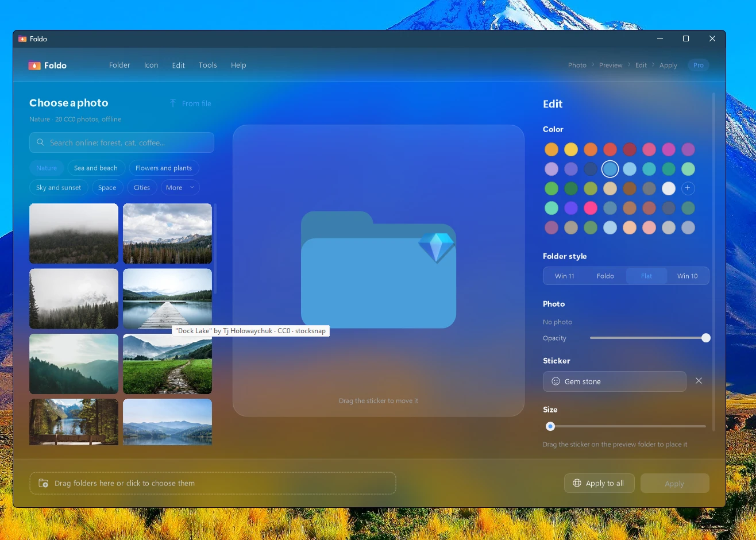Select the Cities category chip
Screen dimensions: 756x540
(142, 187)
